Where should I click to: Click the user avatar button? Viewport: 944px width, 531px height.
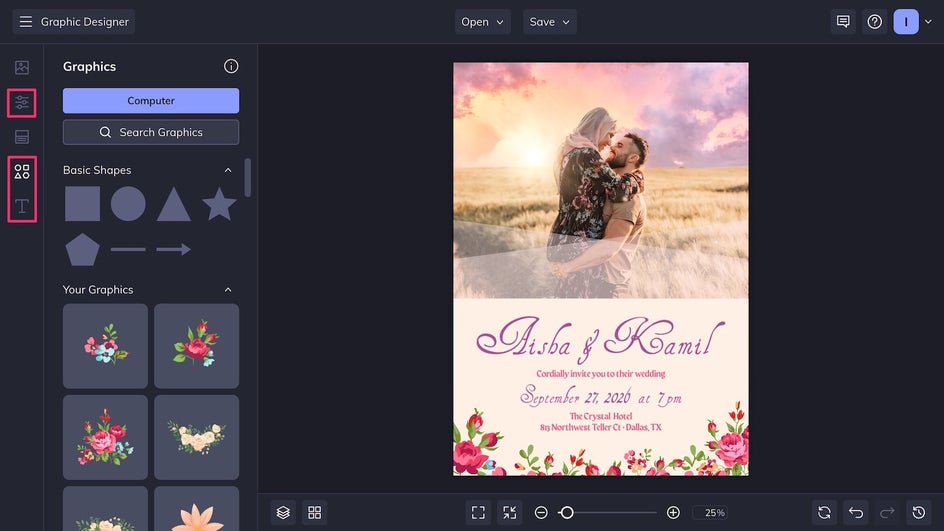click(906, 22)
